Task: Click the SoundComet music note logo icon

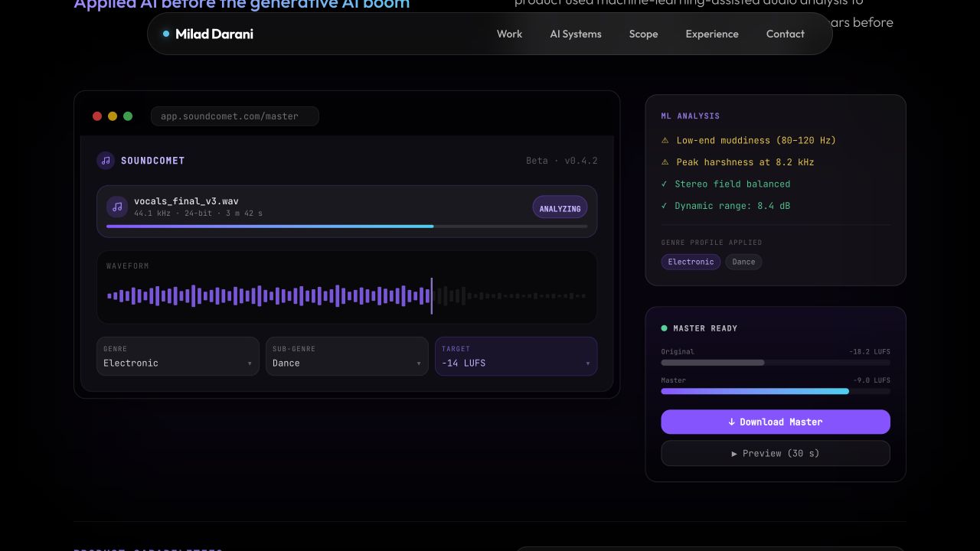Action: pos(106,161)
